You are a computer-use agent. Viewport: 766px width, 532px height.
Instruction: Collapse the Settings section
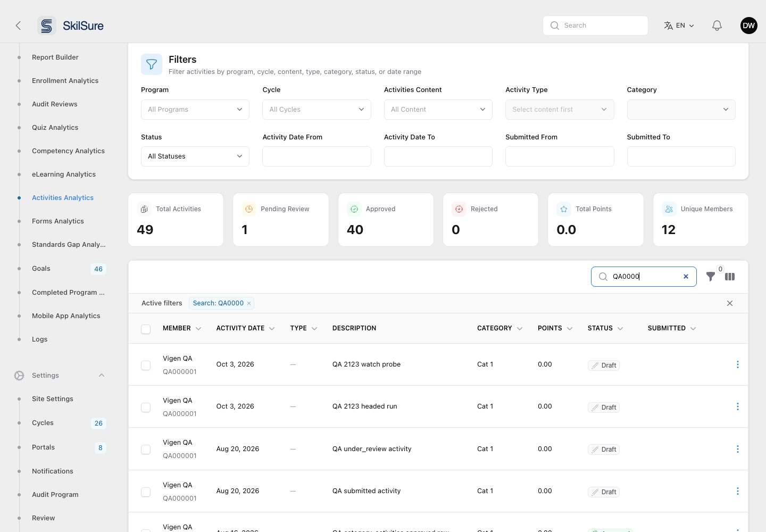point(102,376)
